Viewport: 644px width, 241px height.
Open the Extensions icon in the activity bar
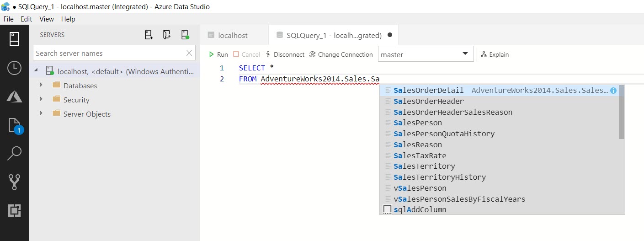coord(14,210)
